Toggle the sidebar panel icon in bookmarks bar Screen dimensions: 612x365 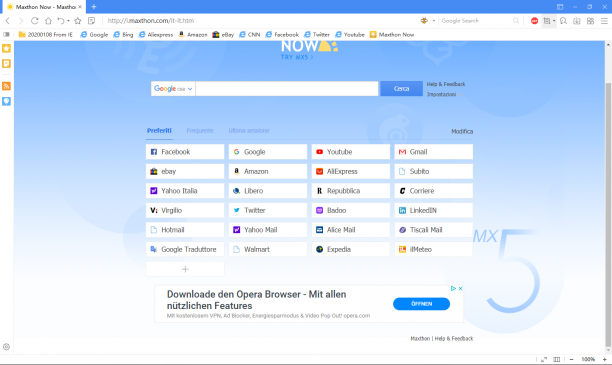pos(6,35)
